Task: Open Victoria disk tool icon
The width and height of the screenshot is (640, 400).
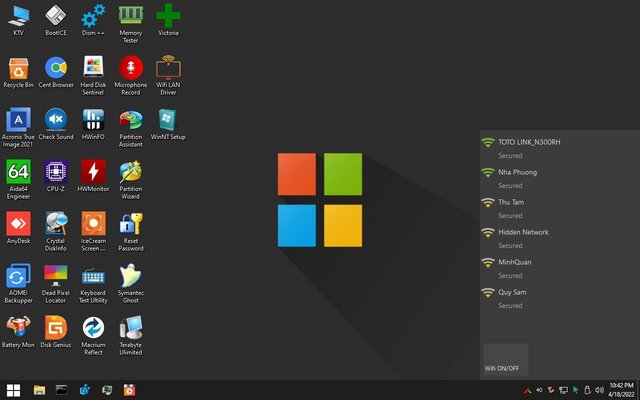Action: [168, 20]
